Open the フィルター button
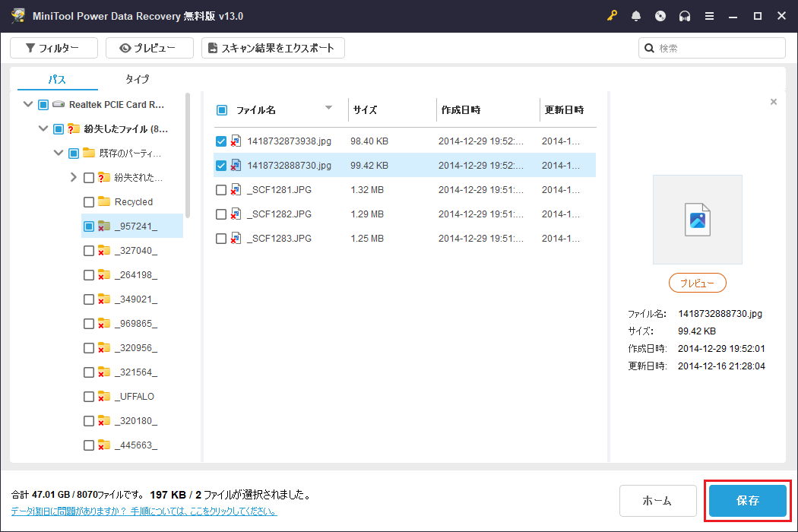Screen dimensions: 798x532 pos(54,48)
